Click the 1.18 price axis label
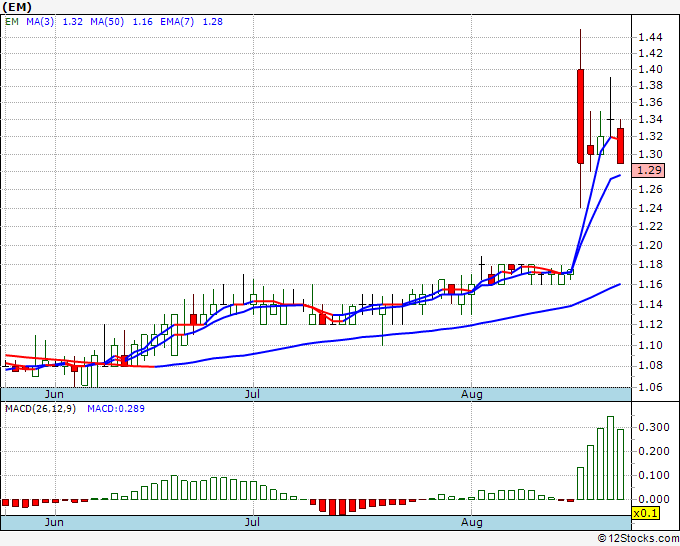Screen dimensions: 680x546 [651, 265]
